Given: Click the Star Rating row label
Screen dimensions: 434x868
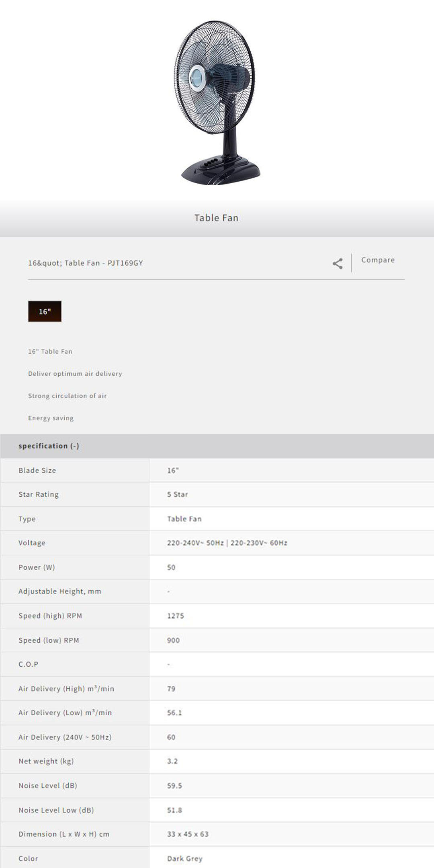Looking at the screenshot, I should click(x=39, y=494).
